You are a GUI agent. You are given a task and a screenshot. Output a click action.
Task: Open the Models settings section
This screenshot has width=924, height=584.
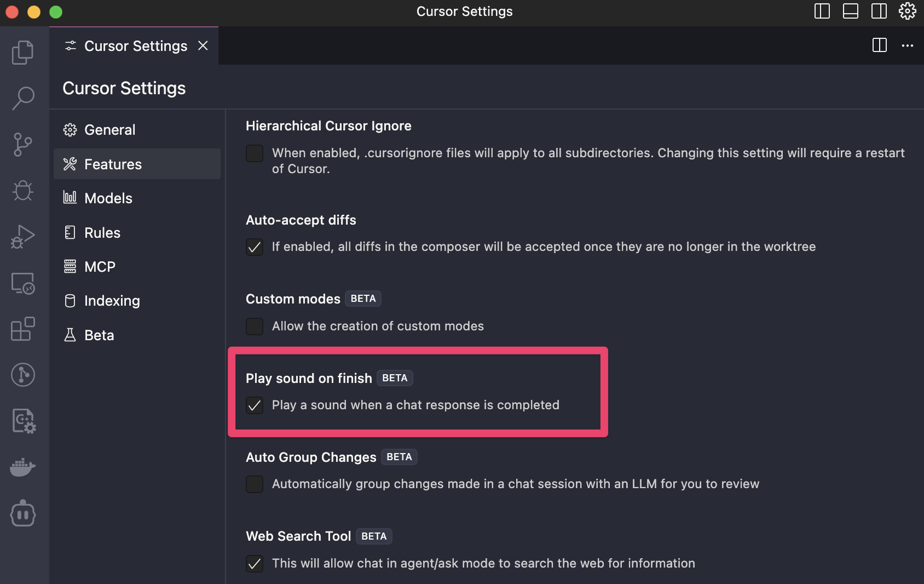point(137,198)
